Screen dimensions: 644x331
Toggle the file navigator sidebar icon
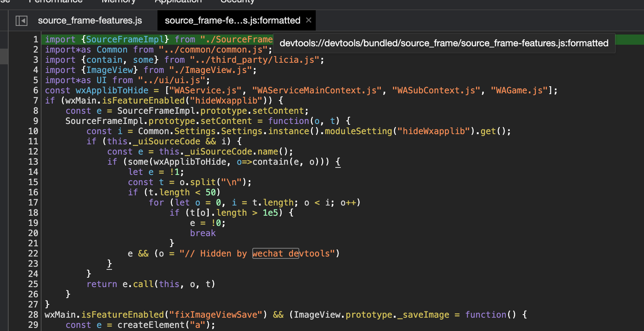22,20
